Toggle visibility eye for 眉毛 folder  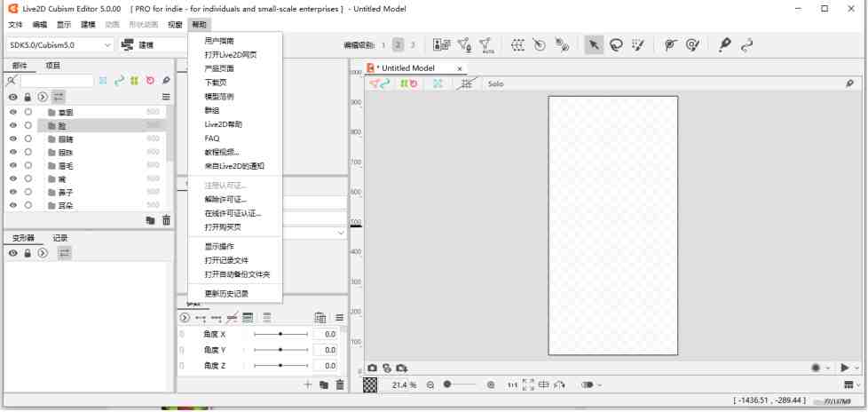click(12, 165)
